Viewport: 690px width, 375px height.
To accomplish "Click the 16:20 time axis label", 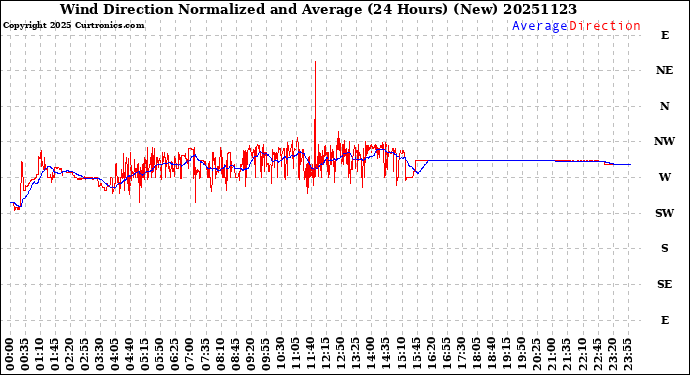I will 431,354.
